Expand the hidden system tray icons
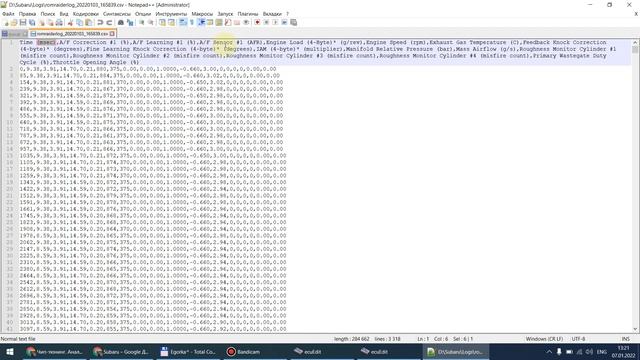Image resolution: width=640 pixels, height=360 pixels. (x=549, y=351)
